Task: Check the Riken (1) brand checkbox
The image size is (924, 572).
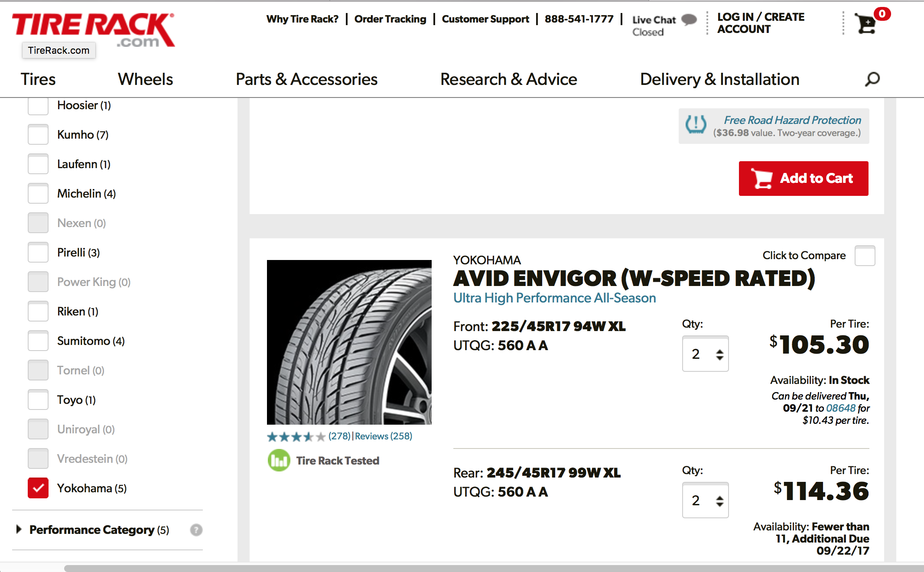Action: pyautogui.click(x=38, y=312)
